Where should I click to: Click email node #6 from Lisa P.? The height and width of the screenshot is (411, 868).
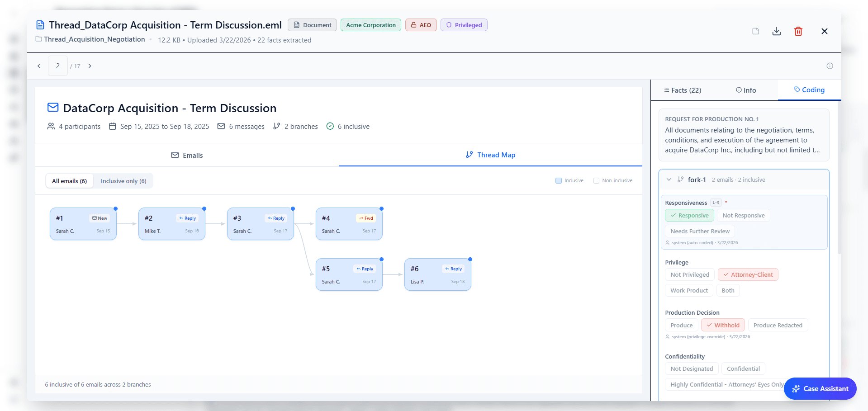coord(437,274)
